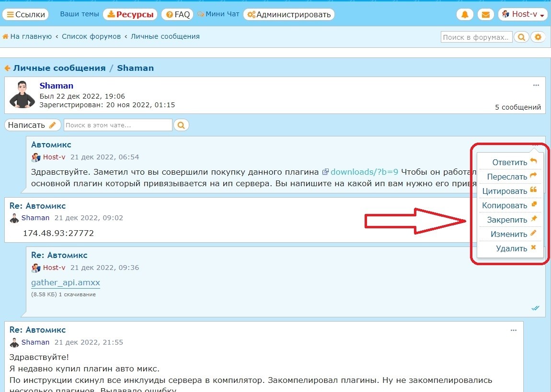Viewport: 551px width, 392px height.
Task: Choose Переслать in the message menu
Action: point(510,177)
